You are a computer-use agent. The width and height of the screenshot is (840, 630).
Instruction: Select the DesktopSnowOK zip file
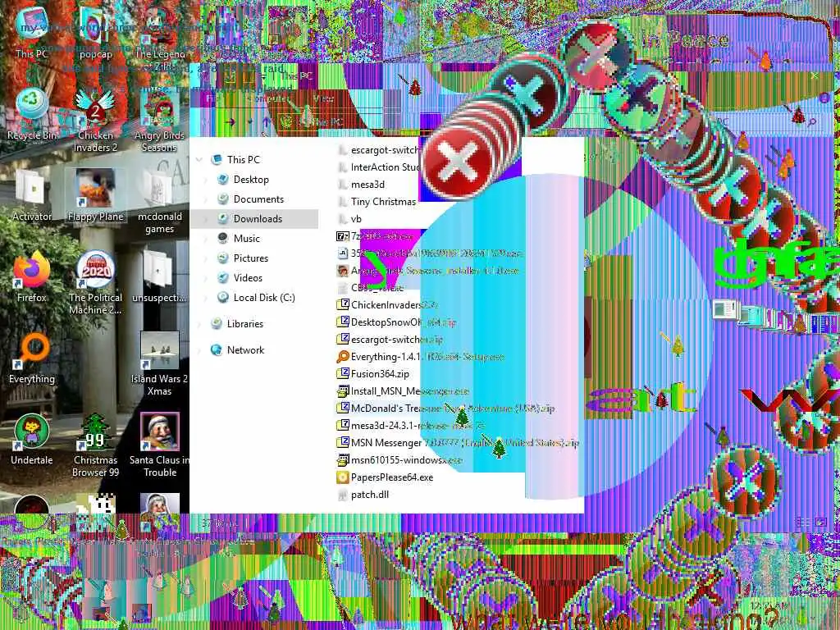coord(396,322)
